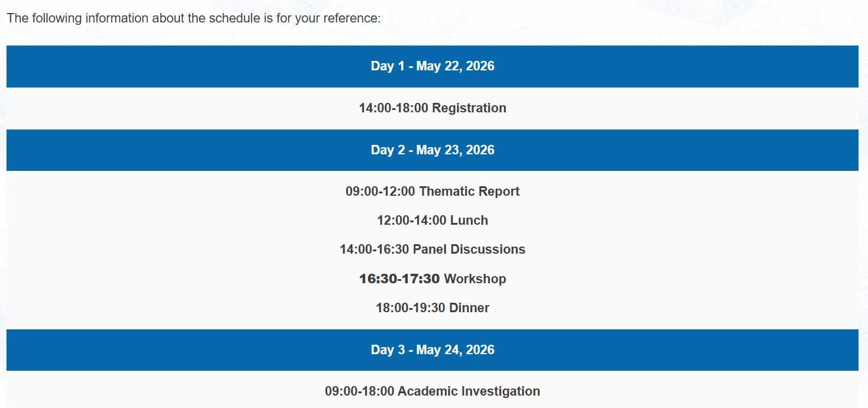Viewport: 868px width, 408px height.
Task: Click the May 23, 2026 date text
Action: tap(455, 150)
